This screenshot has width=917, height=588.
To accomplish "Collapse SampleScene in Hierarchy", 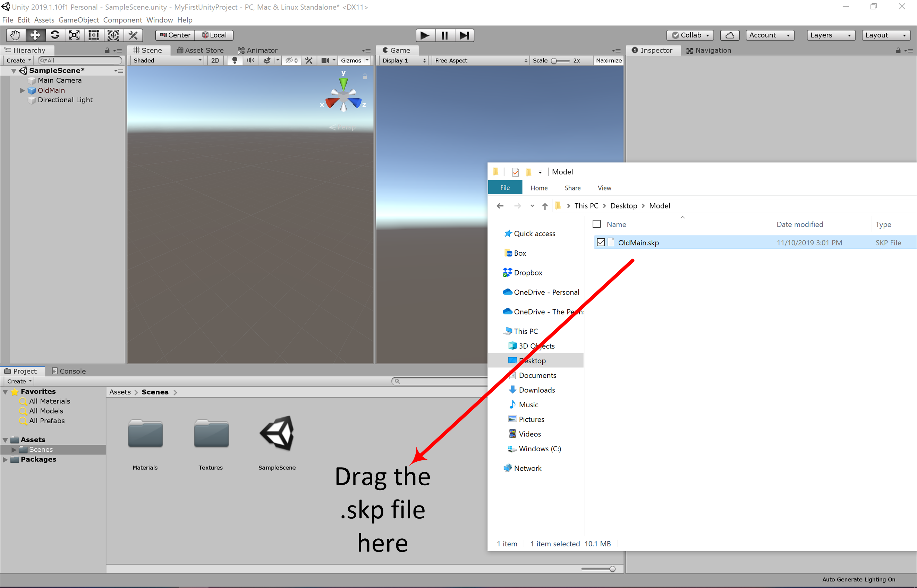I will click(x=14, y=71).
